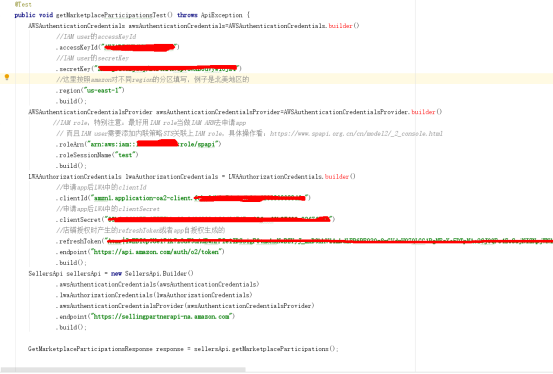
Task: Click the comment mentioning clientSecret
Action: (108, 209)
